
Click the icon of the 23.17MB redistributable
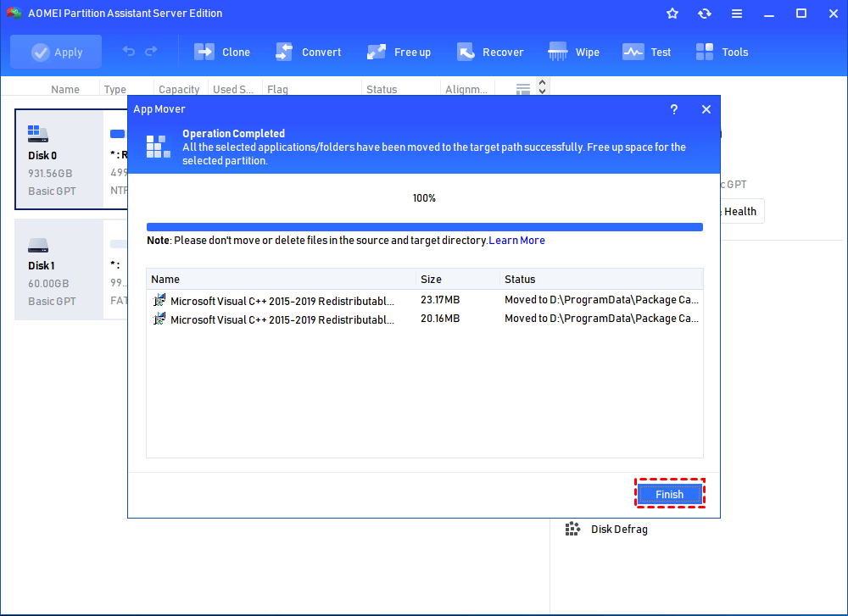click(159, 300)
